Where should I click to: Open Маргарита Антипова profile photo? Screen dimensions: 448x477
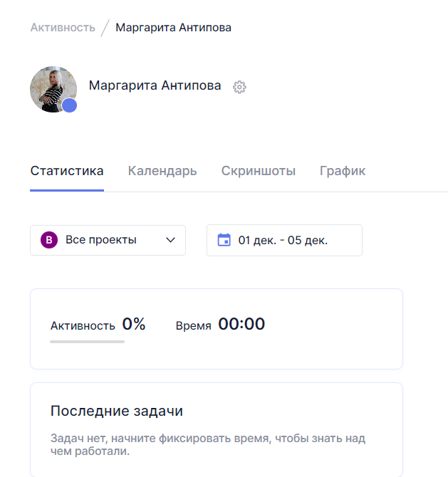click(53, 90)
